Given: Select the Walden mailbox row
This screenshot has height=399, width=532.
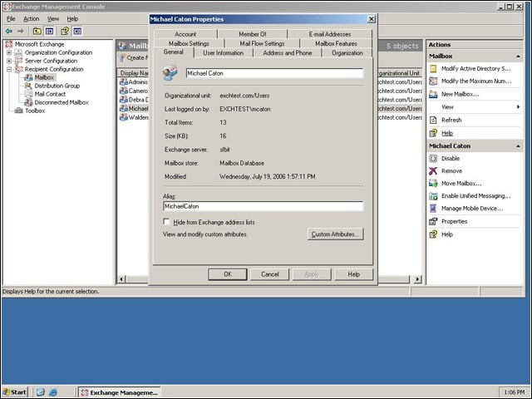Looking at the screenshot, I should [134, 117].
